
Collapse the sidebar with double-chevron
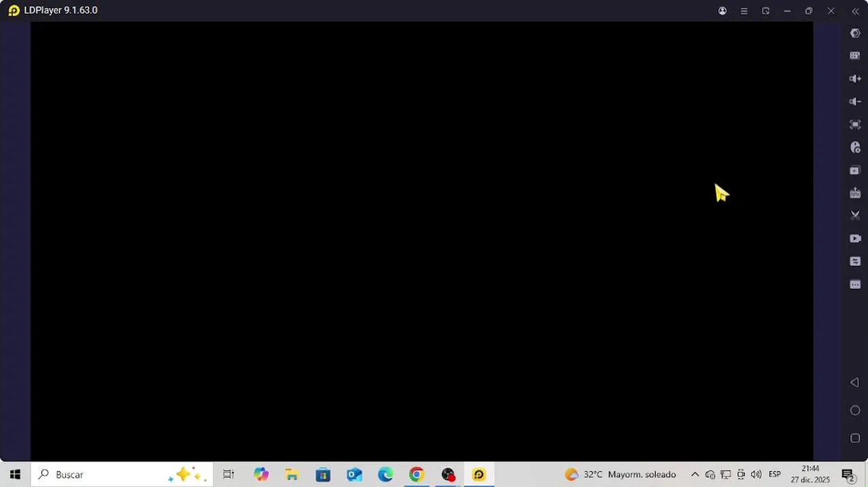855,11
